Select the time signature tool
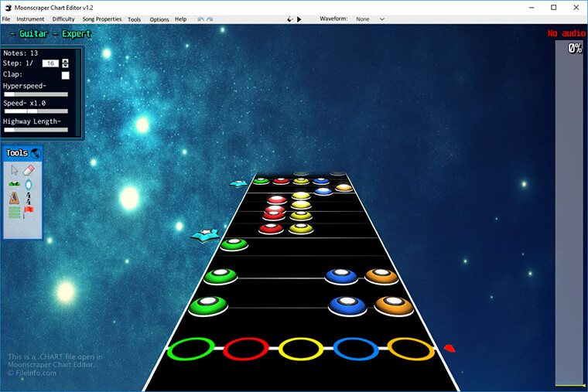The height and width of the screenshot is (392, 588). [x=29, y=198]
